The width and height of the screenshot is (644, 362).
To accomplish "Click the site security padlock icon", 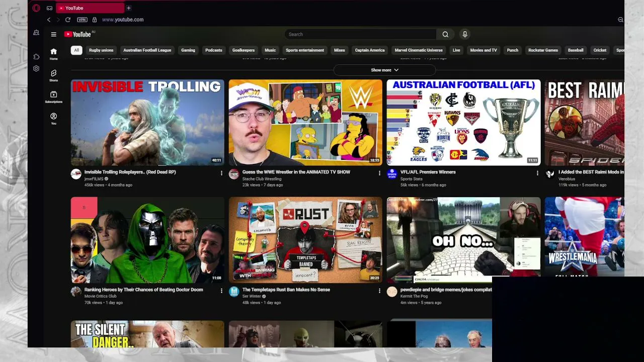I will [95, 20].
